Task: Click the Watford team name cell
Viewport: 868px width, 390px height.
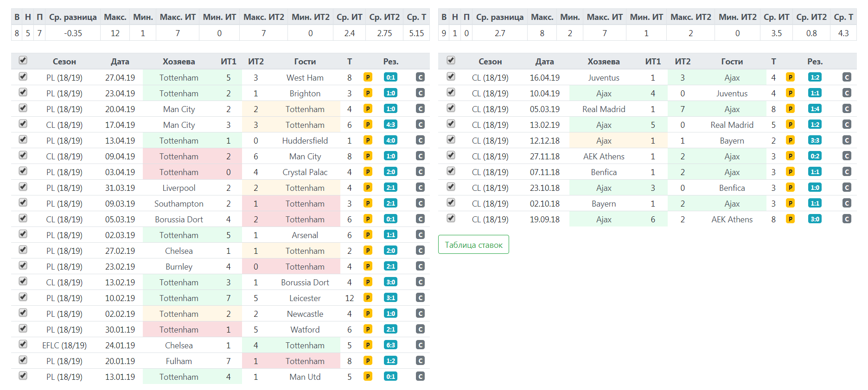Action: [305, 329]
